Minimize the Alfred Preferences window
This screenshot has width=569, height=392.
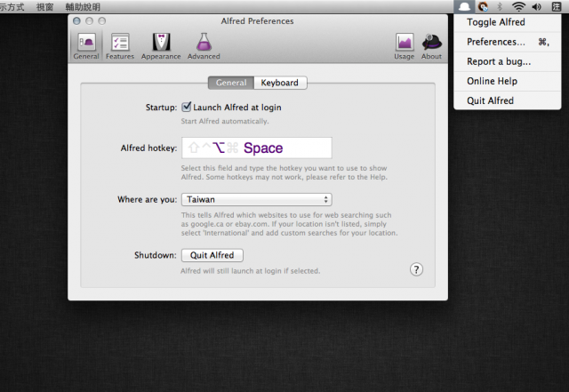(89, 21)
